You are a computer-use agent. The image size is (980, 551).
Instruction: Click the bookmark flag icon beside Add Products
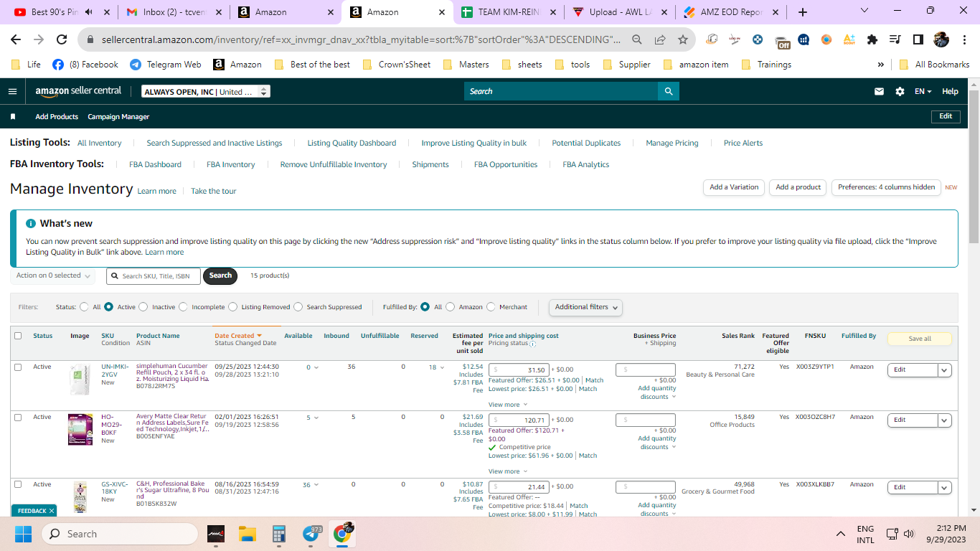(13, 116)
